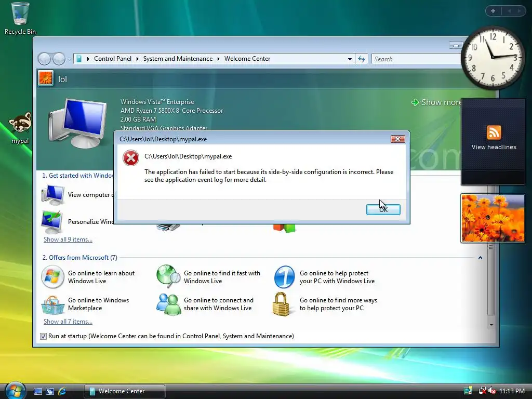Click Control Panel breadcrumb
This screenshot has height=399, width=532.
click(x=112, y=59)
